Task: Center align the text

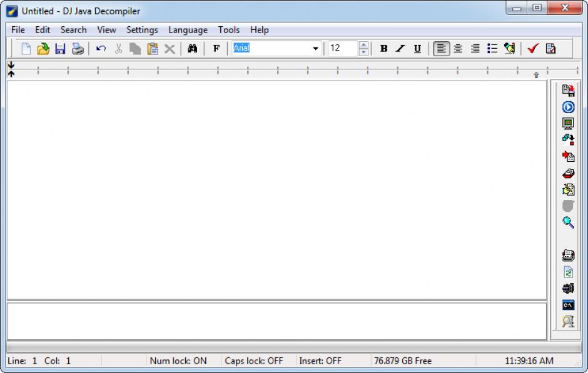Action: pyautogui.click(x=459, y=49)
